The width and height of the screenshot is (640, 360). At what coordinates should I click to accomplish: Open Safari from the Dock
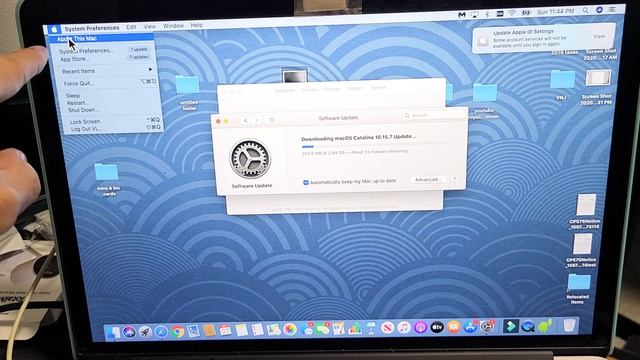pyautogui.click(x=161, y=332)
